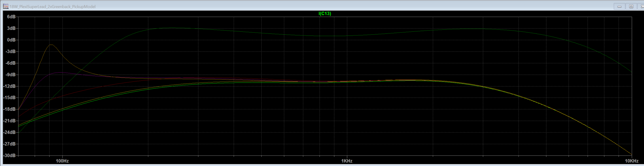Click the 0dB vertical axis label
Screen dimensions: 644x166
(x=11, y=40)
